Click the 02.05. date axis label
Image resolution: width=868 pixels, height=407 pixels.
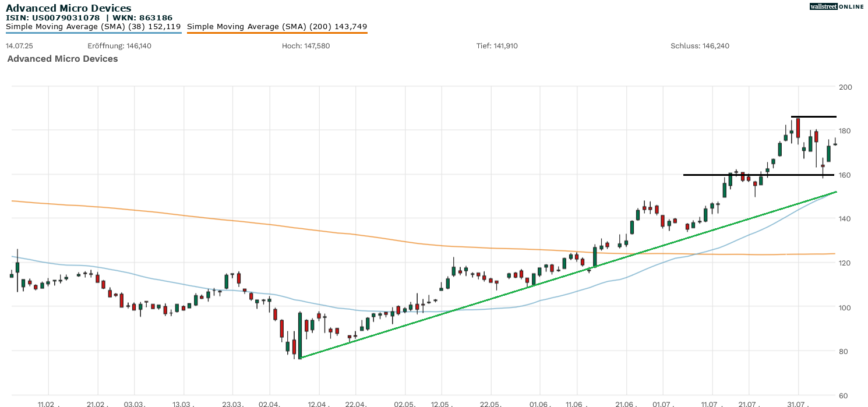pyautogui.click(x=404, y=404)
